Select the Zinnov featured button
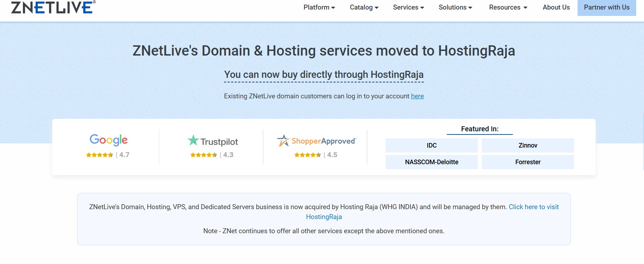 click(528, 145)
